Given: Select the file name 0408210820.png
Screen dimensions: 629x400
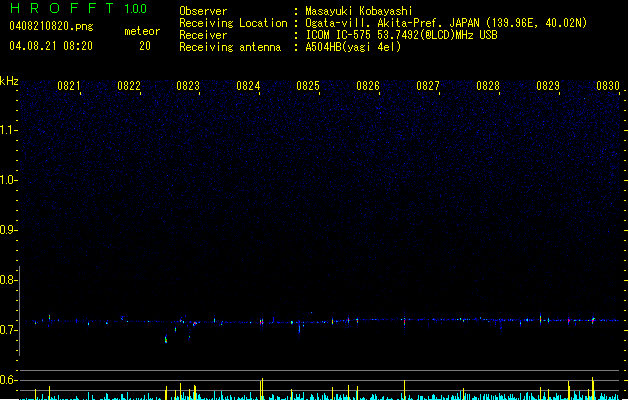Looking at the screenshot, I should [51, 26].
